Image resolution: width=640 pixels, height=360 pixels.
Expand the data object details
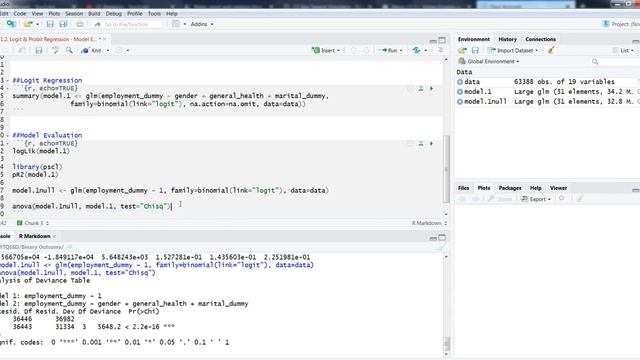coord(460,82)
